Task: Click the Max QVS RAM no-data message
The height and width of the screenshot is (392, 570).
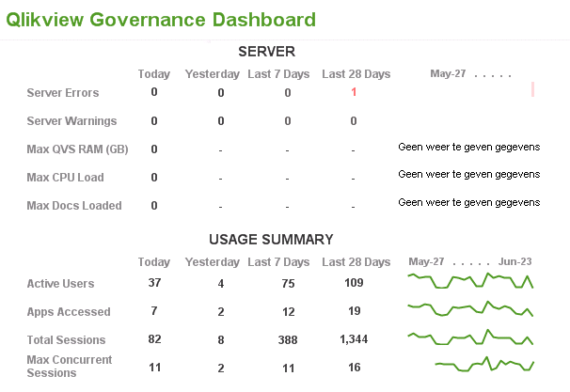Action: pos(469,148)
